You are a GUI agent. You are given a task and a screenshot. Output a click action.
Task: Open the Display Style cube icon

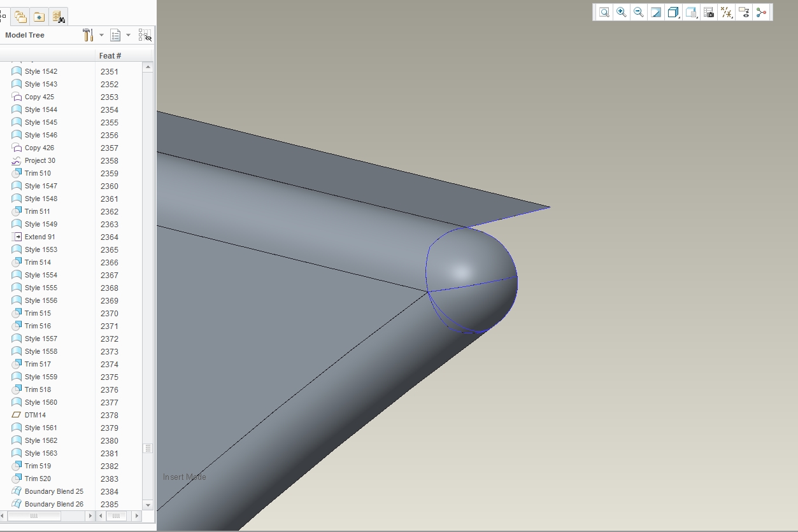pos(673,12)
